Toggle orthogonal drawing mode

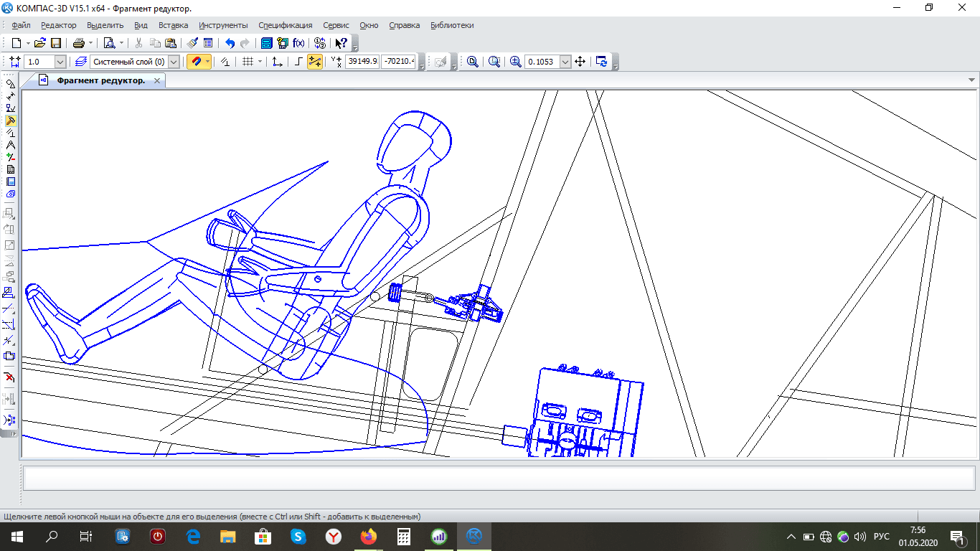coord(299,62)
